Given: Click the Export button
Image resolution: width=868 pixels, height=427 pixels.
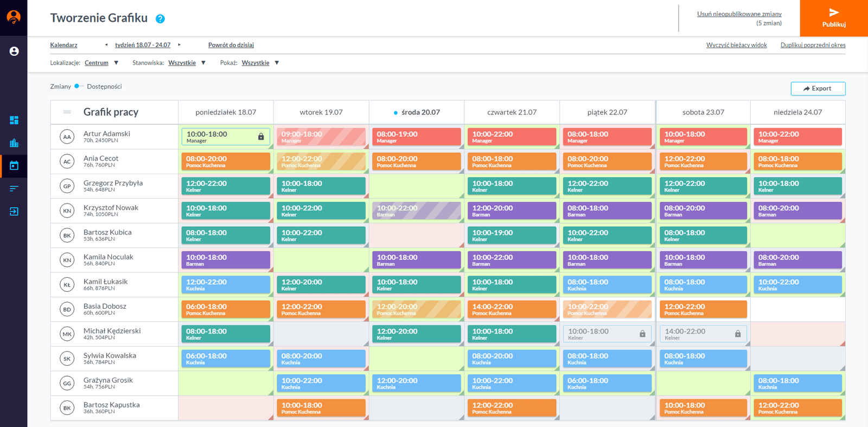Looking at the screenshot, I should [818, 88].
